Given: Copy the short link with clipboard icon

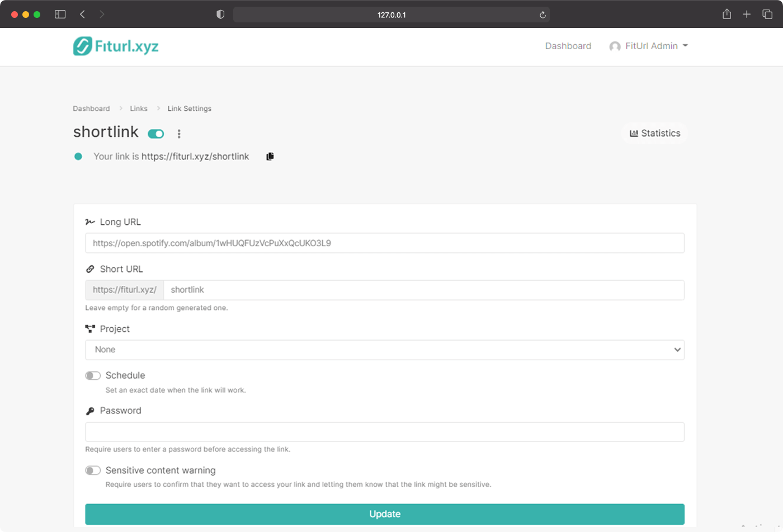Looking at the screenshot, I should [270, 156].
